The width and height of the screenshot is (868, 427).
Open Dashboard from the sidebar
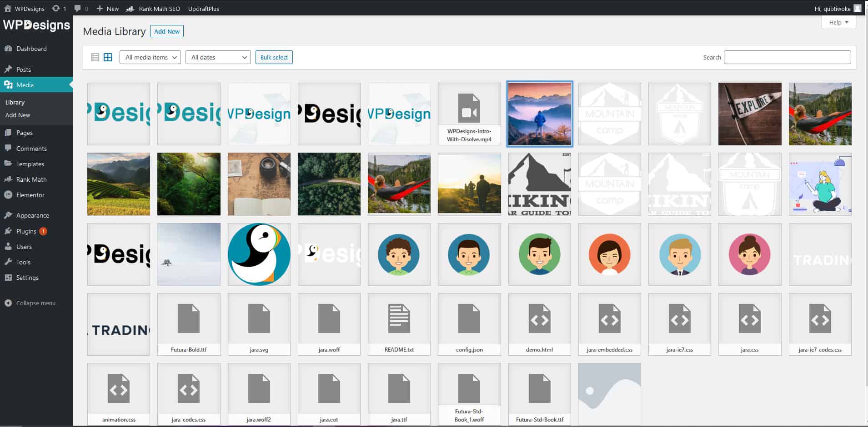(x=31, y=49)
